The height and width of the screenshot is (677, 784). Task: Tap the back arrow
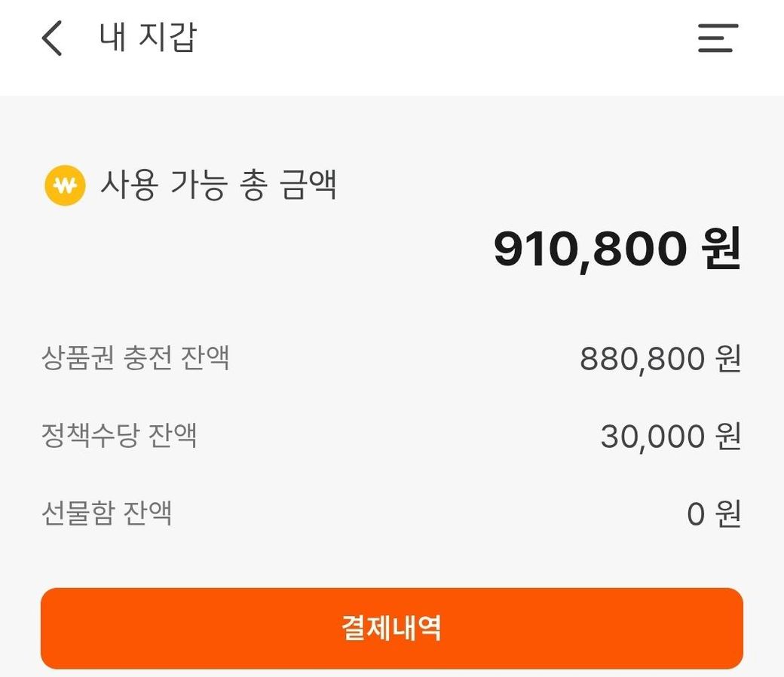[52, 38]
